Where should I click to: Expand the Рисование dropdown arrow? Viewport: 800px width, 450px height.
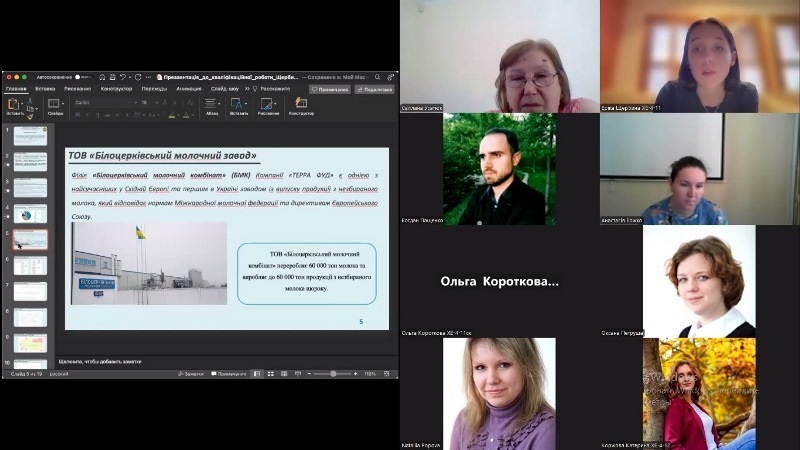tap(275, 104)
